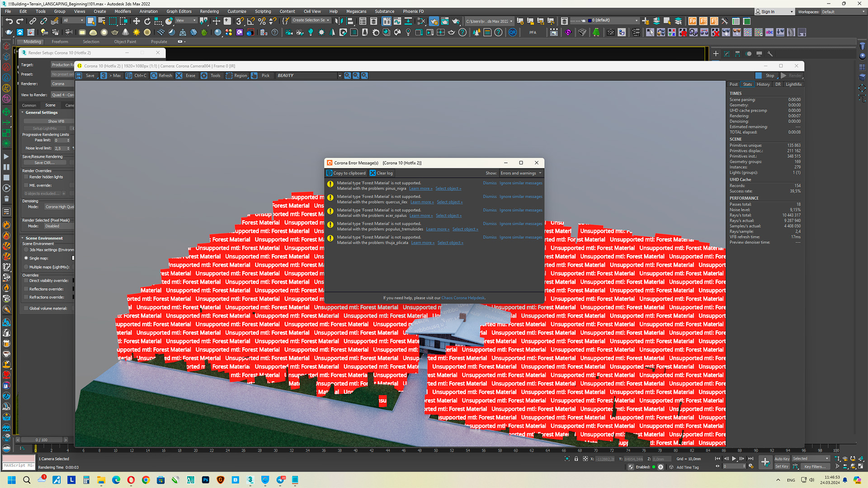Select the Single map radio button
868x488 pixels.
point(26,258)
